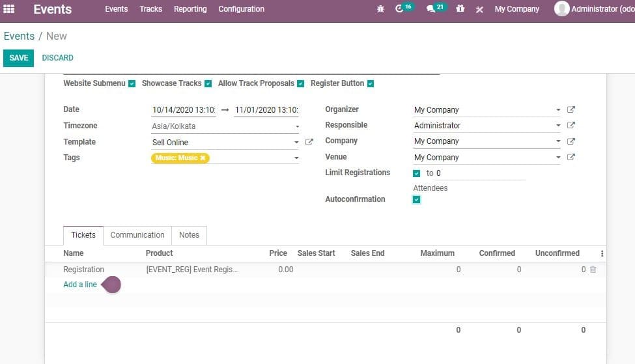This screenshot has width=635, height=364.
Task: Click the Events app title
Action: [52, 9]
